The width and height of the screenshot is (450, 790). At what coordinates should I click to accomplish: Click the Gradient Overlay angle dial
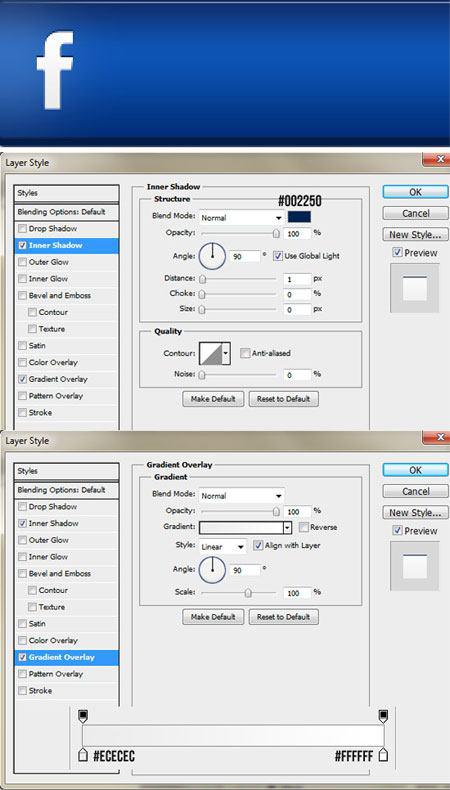[212, 569]
